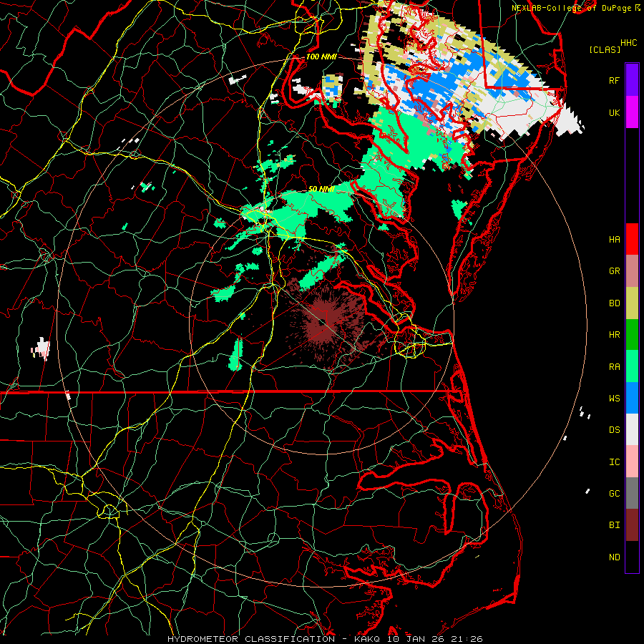Click the GR legend color block
The height and width of the screenshot is (644, 644).
coord(632,271)
